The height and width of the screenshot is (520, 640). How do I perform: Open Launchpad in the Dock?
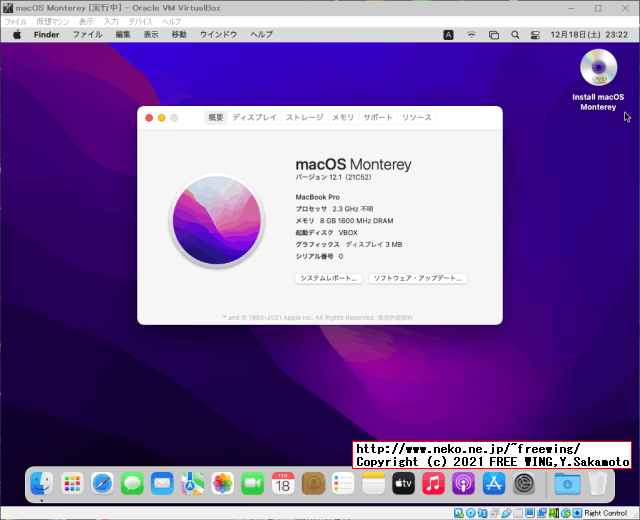coord(72,484)
